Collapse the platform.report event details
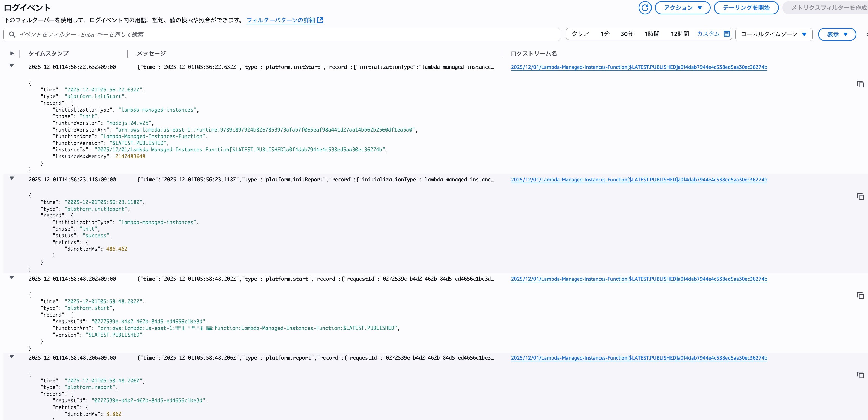The image size is (868, 420). tap(12, 357)
